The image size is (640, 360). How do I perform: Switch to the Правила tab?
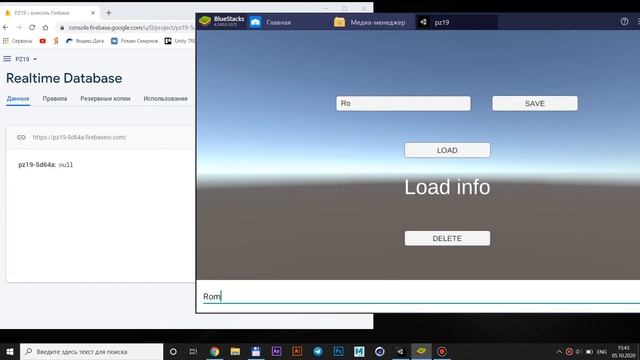point(55,99)
